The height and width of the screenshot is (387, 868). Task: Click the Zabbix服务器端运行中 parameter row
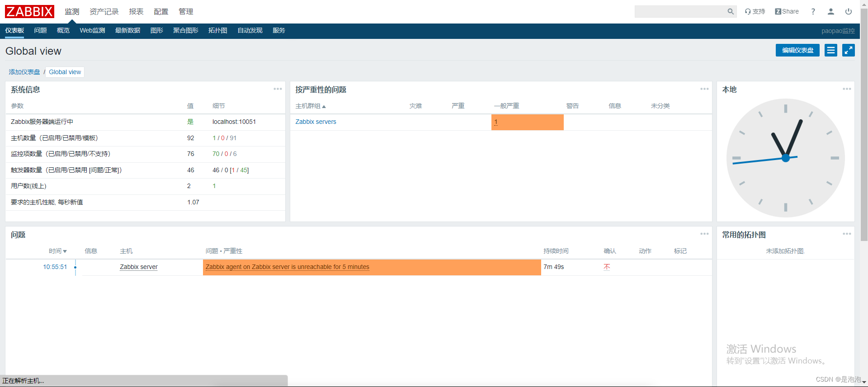tap(145, 122)
